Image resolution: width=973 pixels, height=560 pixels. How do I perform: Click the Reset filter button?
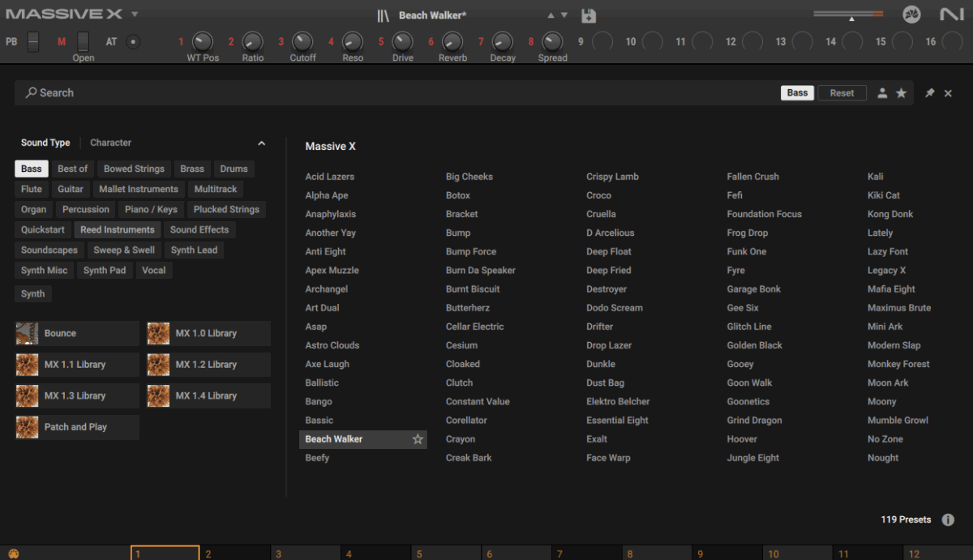click(x=842, y=93)
